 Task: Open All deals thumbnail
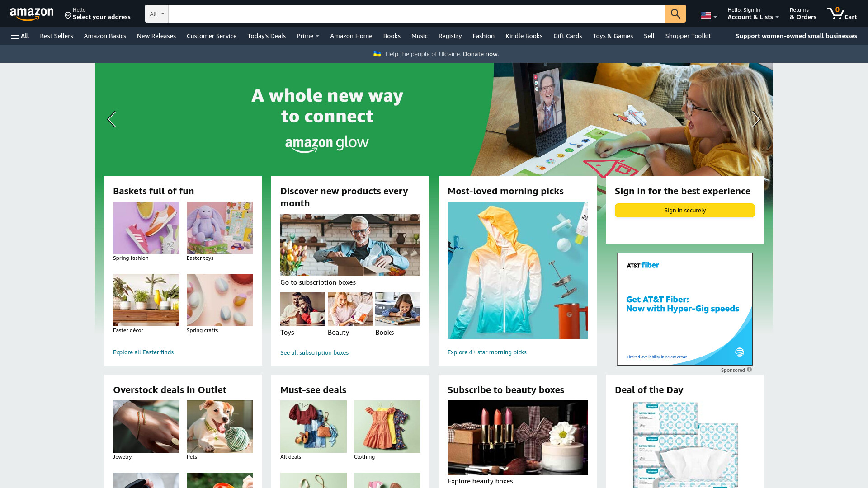[313, 427]
